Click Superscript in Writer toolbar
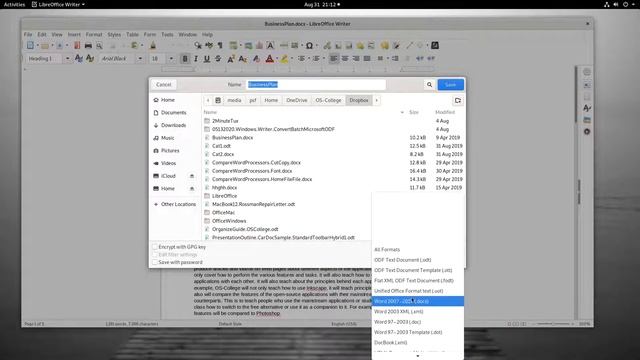640x360 pixels. [231, 59]
